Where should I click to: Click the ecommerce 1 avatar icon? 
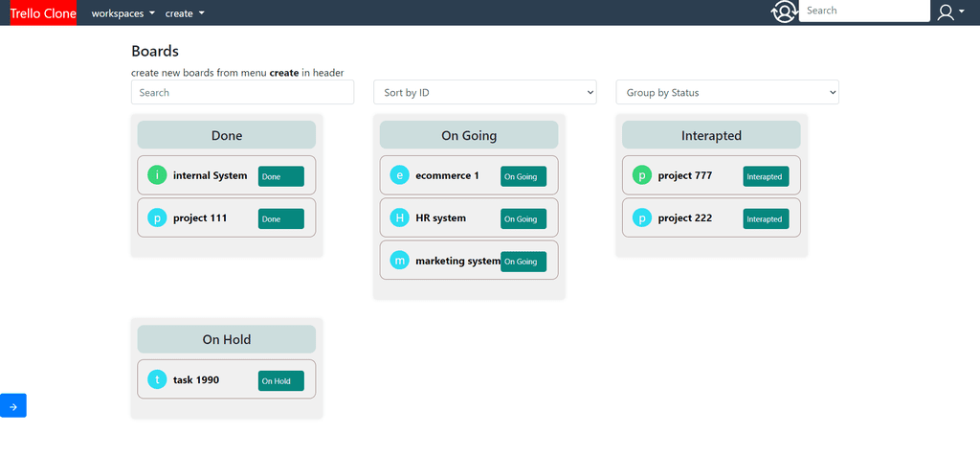coord(399,175)
